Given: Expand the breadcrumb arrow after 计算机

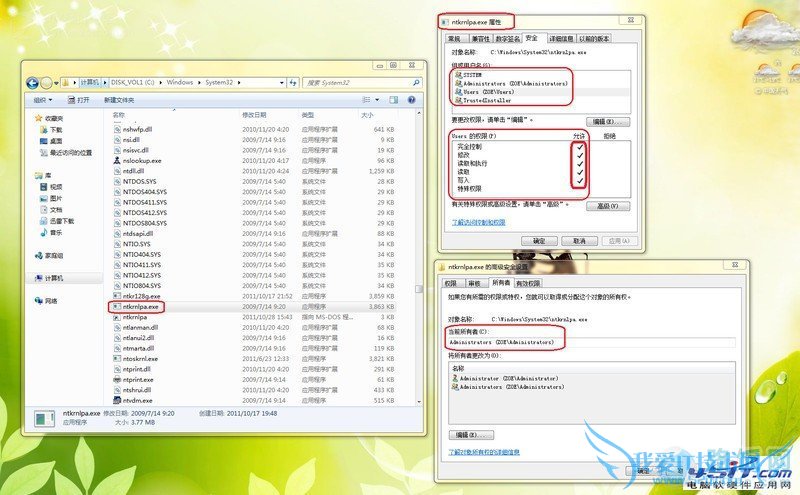Looking at the screenshot, I should pos(105,82).
